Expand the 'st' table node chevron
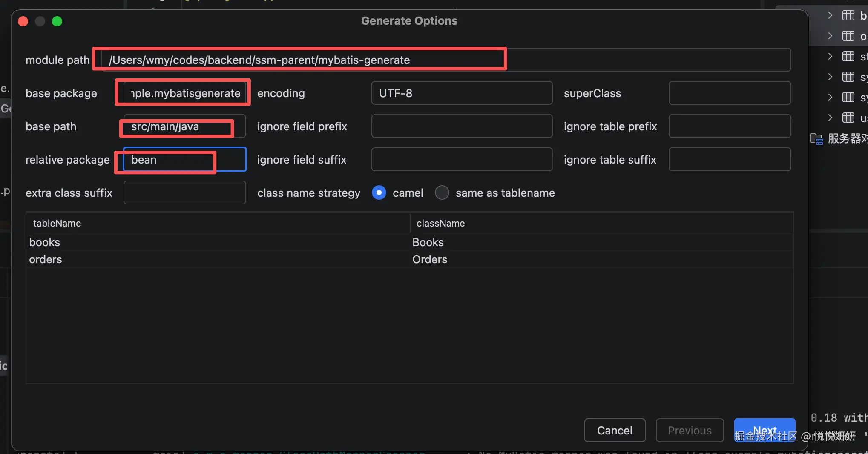This screenshot has height=454, width=868. tap(830, 57)
